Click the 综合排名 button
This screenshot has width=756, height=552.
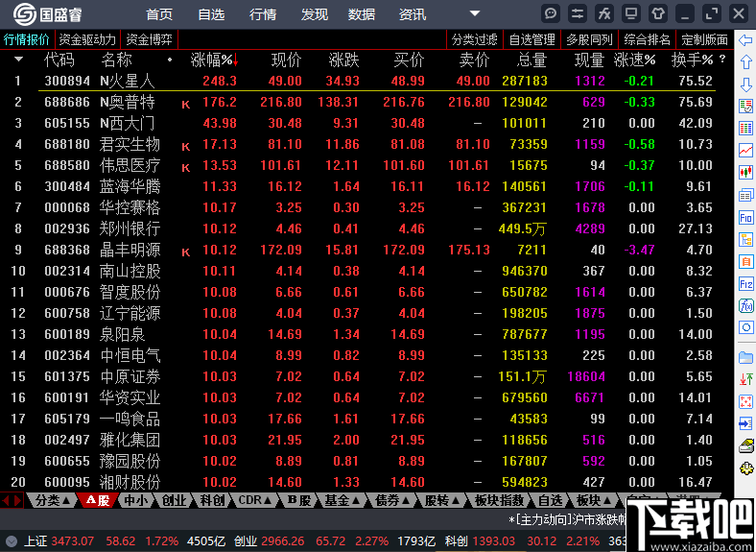[x=647, y=39]
